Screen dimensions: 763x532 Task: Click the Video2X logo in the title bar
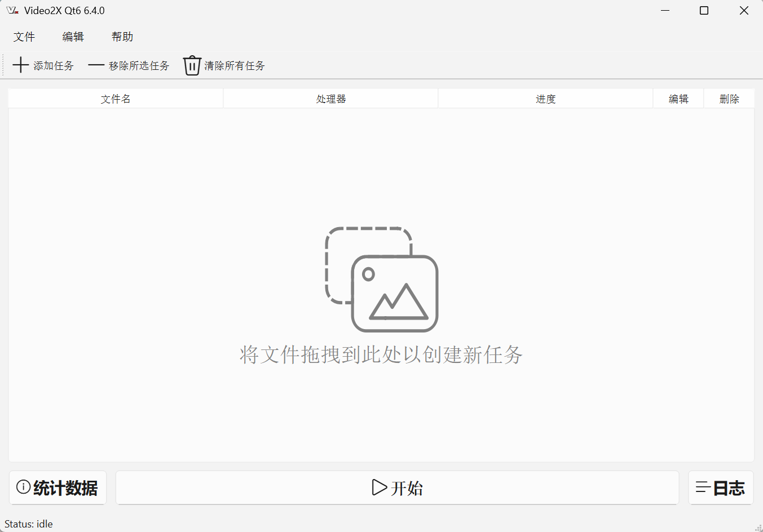coord(12,10)
